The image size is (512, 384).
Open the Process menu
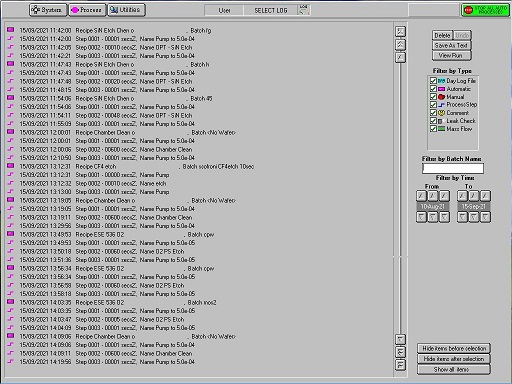87,10
